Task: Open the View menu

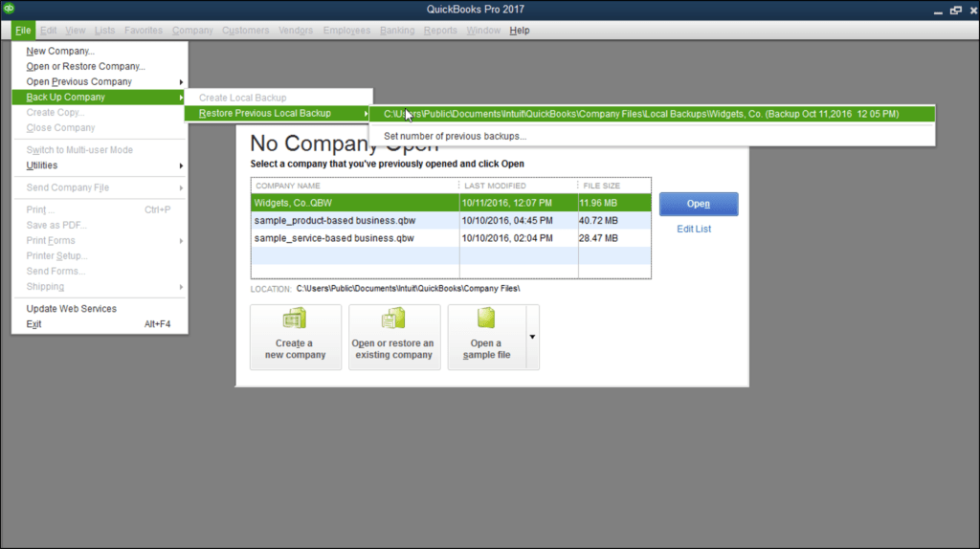Action: (75, 30)
